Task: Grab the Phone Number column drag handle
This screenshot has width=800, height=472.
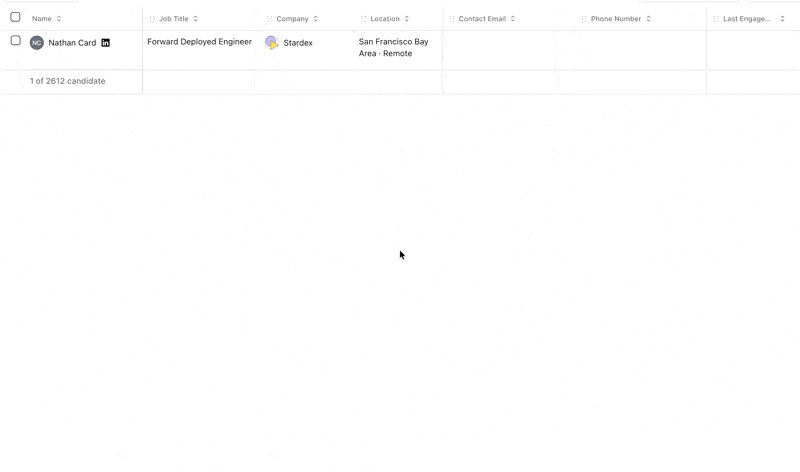Action: (x=584, y=19)
